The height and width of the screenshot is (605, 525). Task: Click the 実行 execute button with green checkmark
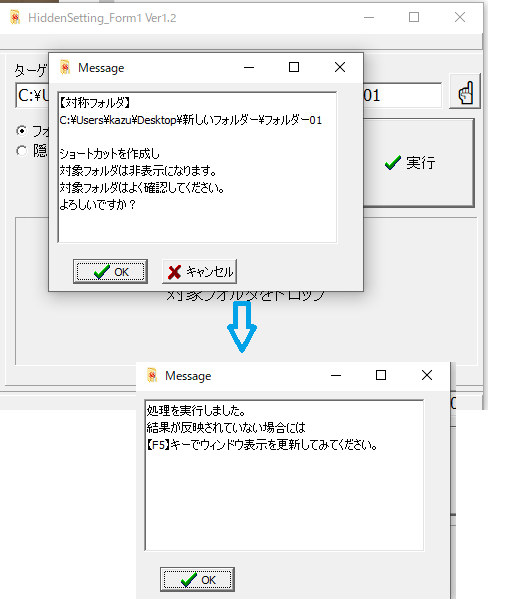[x=419, y=163]
